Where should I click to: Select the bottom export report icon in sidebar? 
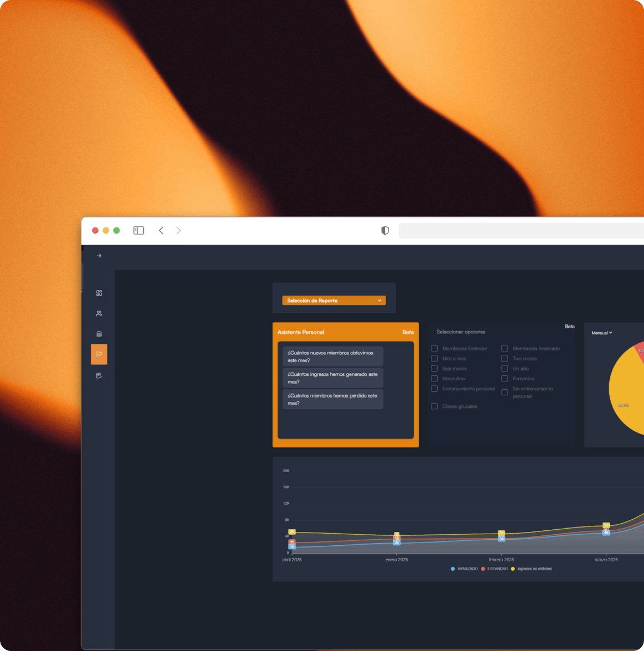(x=99, y=375)
